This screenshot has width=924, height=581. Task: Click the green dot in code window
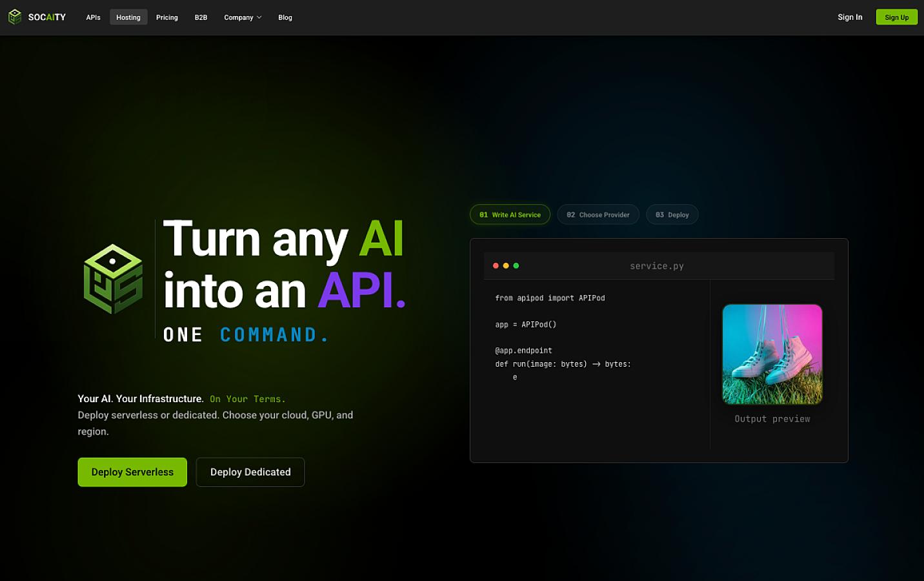tap(516, 265)
